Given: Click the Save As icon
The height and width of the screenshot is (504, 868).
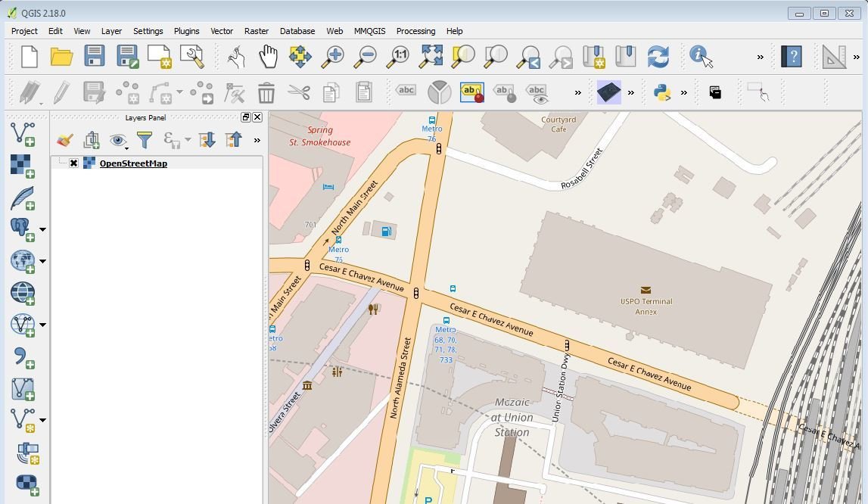Looking at the screenshot, I should 127,57.
